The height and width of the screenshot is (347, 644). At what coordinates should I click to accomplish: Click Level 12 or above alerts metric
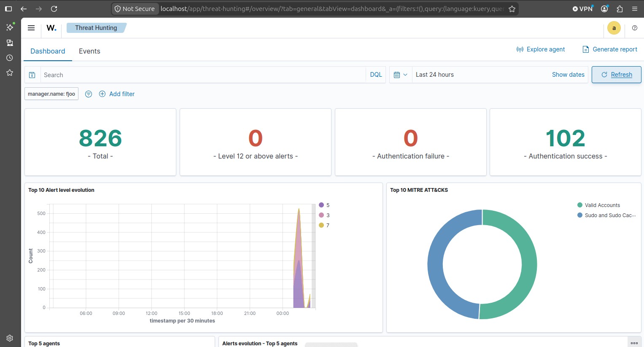click(256, 143)
